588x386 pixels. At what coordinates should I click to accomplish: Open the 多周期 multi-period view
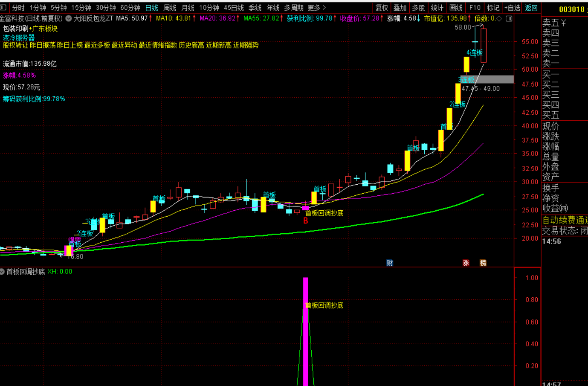294,8
